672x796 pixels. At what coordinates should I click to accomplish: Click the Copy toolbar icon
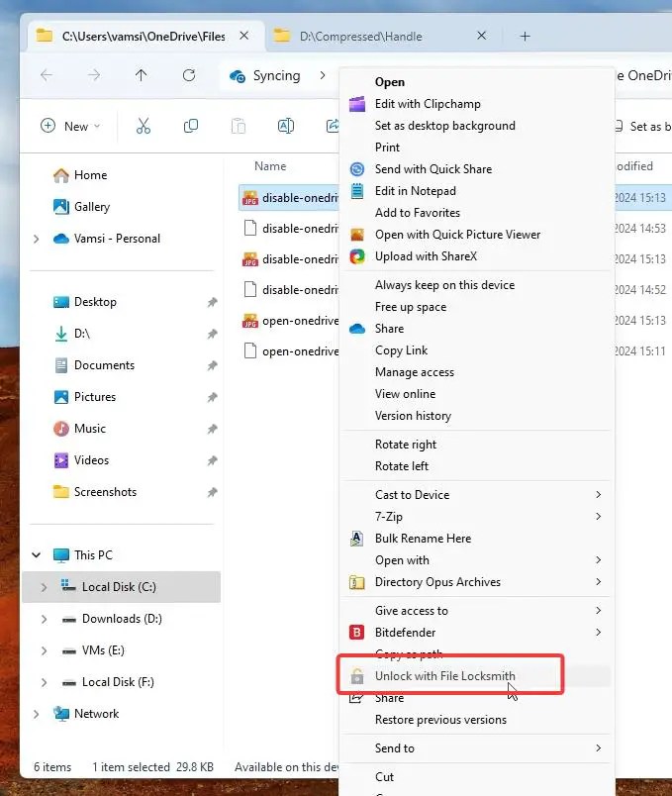pyautogui.click(x=191, y=126)
